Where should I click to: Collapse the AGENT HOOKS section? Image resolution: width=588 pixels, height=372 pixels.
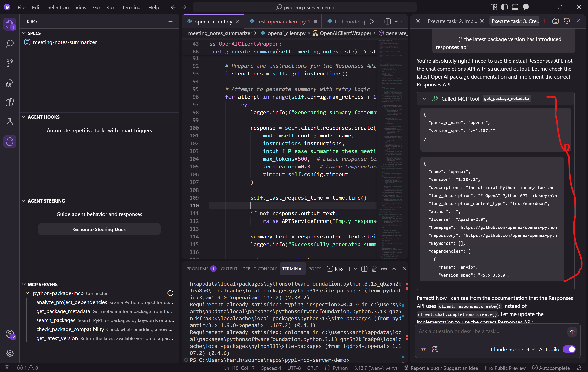24,117
